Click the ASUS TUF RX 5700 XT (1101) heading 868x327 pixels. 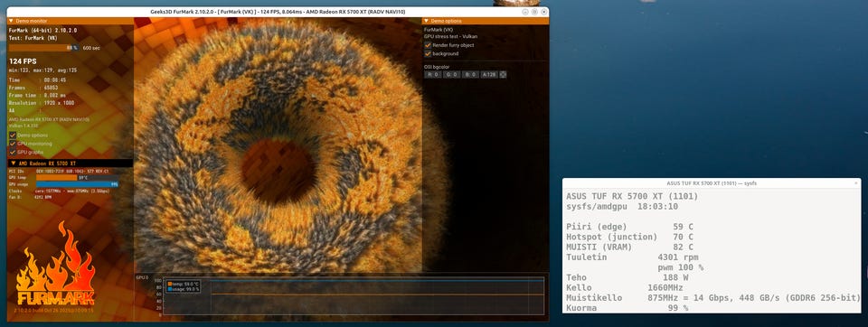point(632,196)
